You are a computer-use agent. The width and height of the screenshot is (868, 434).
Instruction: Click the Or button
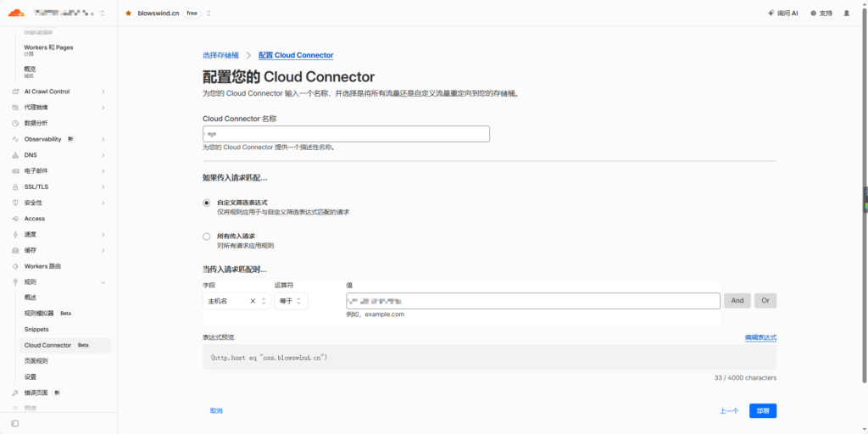[x=765, y=301]
